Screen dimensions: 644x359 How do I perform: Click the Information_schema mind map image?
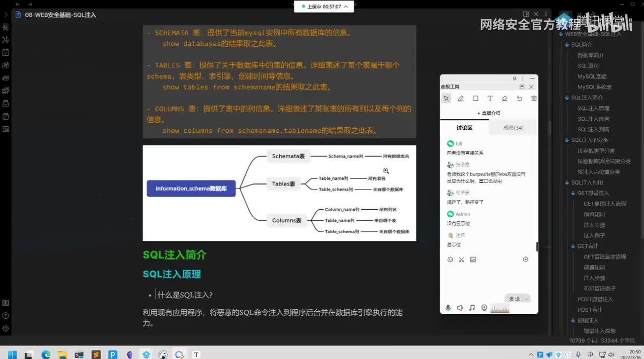[279, 193]
